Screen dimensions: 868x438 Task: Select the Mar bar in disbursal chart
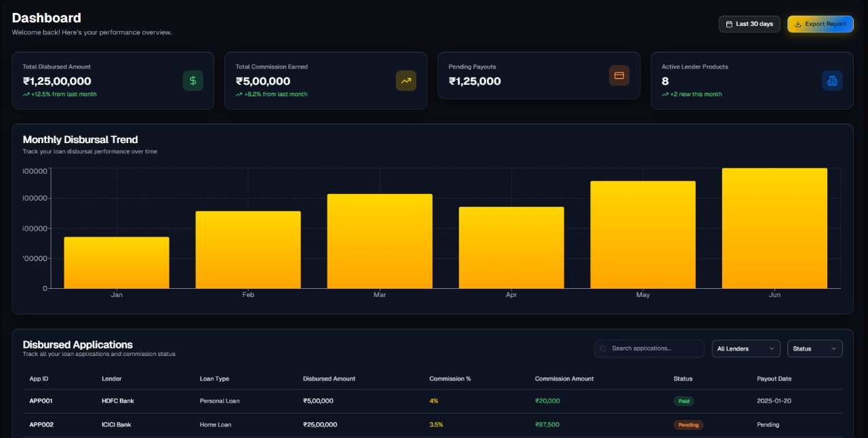coord(380,241)
